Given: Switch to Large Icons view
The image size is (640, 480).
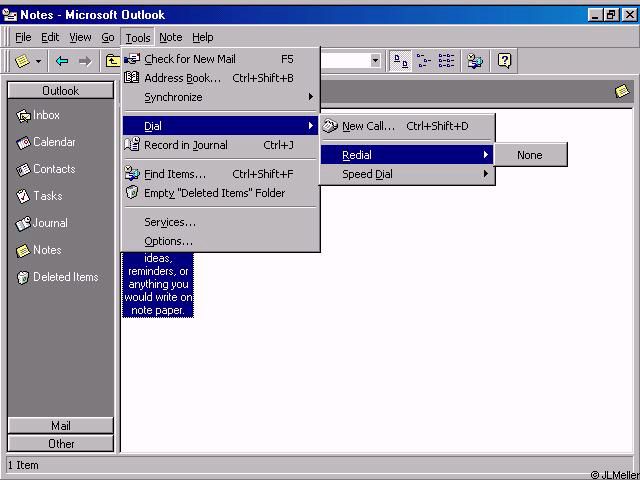Looking at the screenshot, I should pyautogui.click(x=400, y=61).
